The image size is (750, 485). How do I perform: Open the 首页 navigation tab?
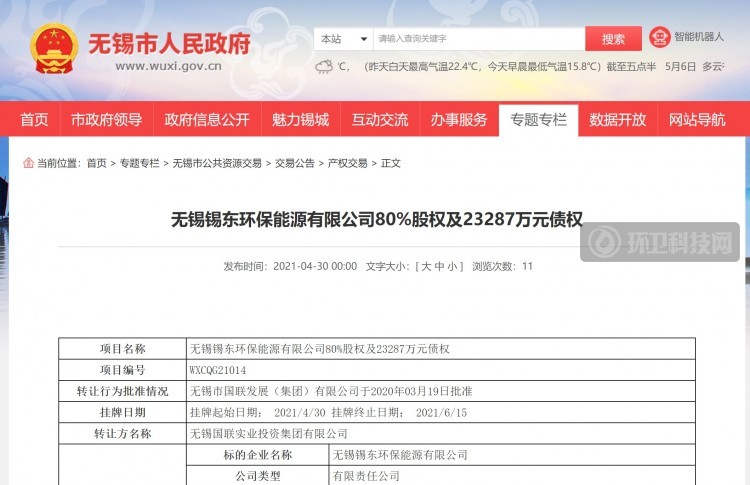(x=34, y=119)
